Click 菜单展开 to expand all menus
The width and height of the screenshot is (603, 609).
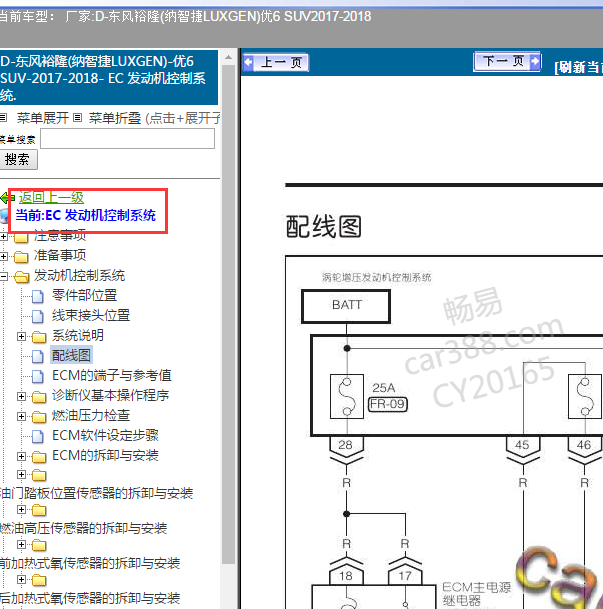pyautogui.click(x=43, y=118)
